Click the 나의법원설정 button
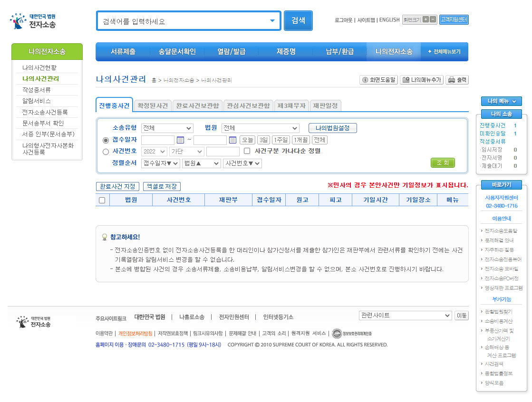This screenshot has width=532, height=402. [332, 128]
